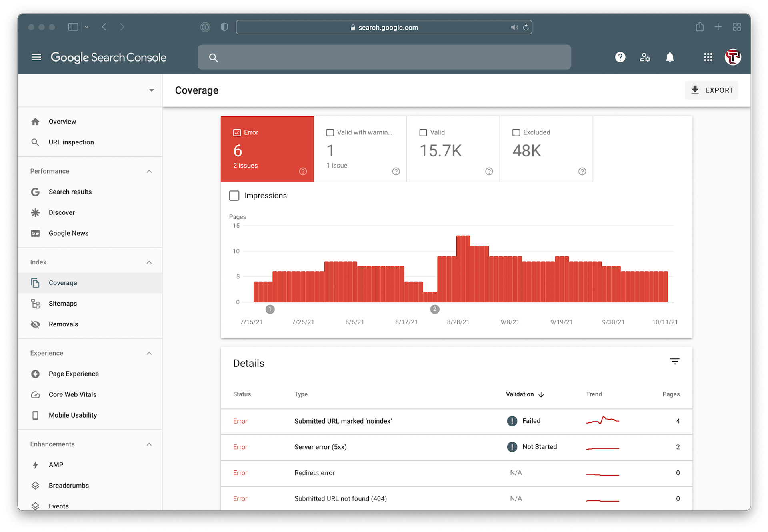Collapse the Enhancements section
768x532 pixels.
tap(149, 444)
